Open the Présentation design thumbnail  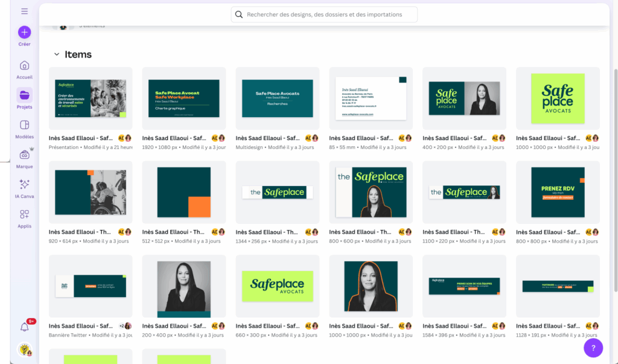91,98
